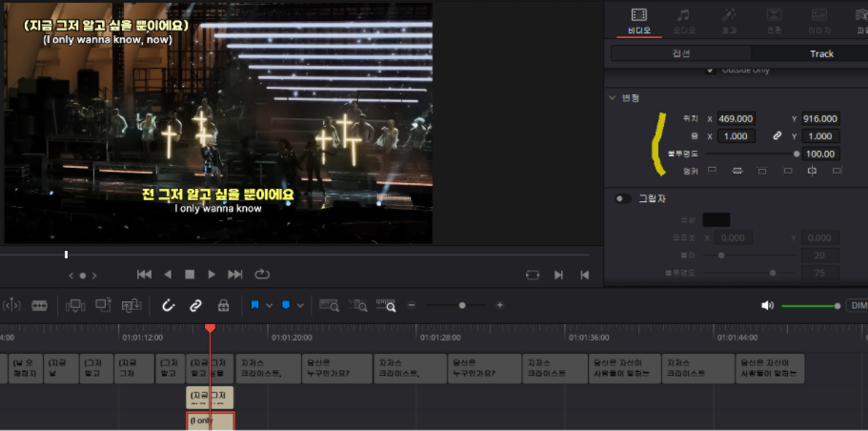Open the 전환 inspector tab
Viewport: 868px width, 431px height.
774,20
